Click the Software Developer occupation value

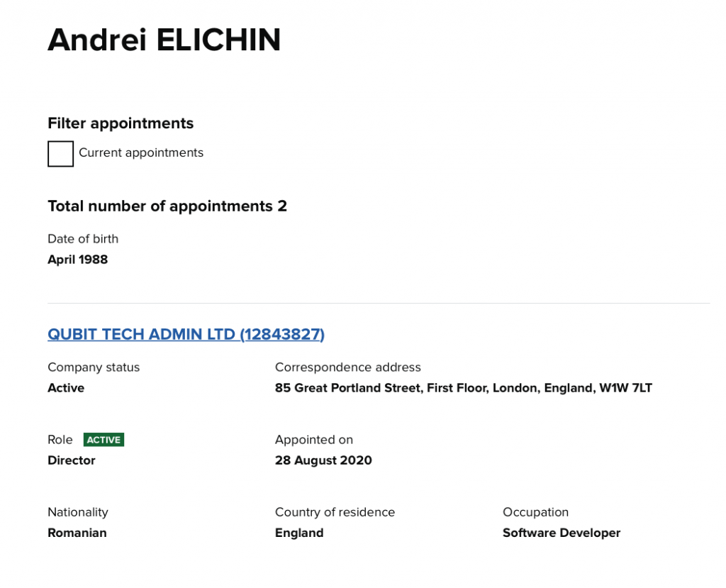561,533
